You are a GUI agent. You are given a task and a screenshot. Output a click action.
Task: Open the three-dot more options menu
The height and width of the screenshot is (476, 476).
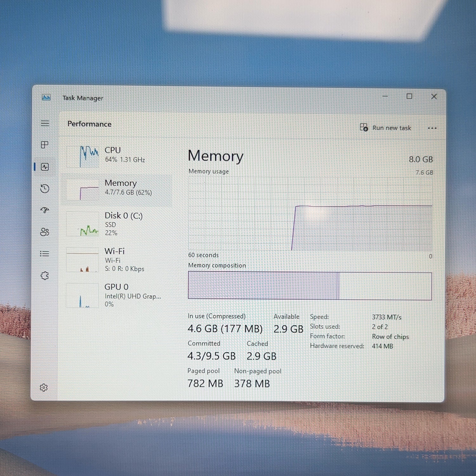[432, 128]
